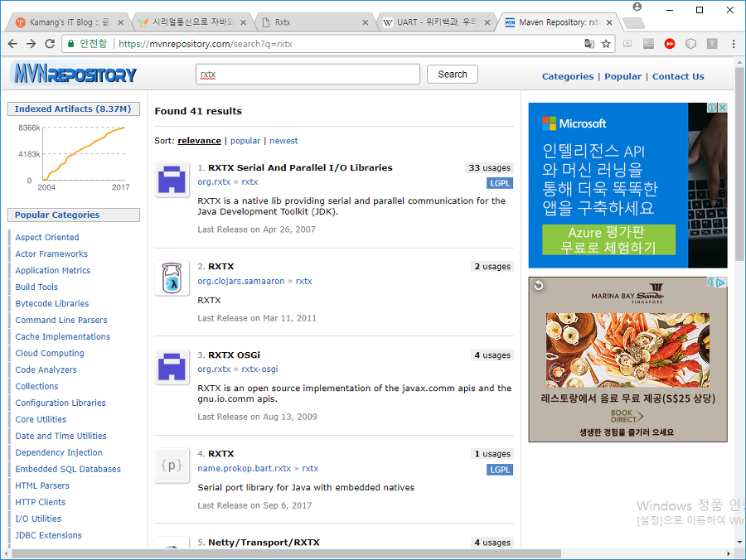Open the Chrome user profile icon
This screenshot has width=746, height=560.
pyautogui.click(x=637, y=7)
